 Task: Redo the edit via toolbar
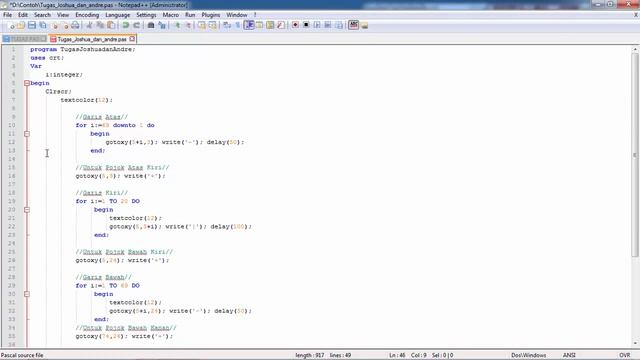click(x=136, y=25)
